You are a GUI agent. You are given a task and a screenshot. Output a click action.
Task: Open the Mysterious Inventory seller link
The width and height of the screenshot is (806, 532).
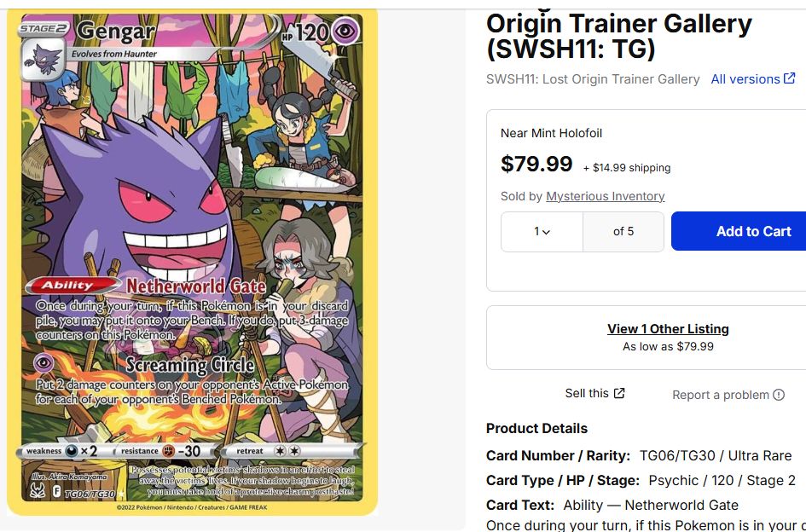[605, 196]
